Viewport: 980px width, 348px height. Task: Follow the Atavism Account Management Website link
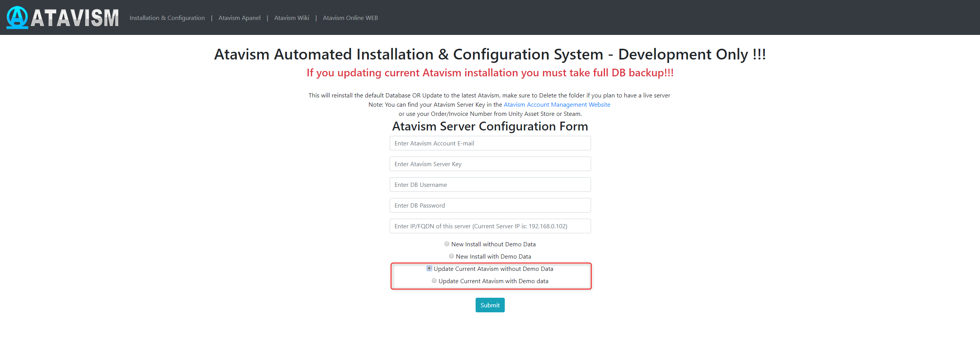pos(557,105)
